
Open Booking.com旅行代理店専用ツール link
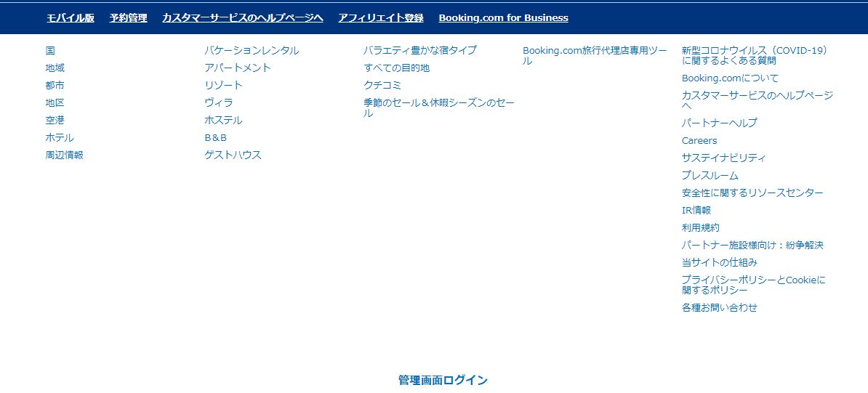(x=595, y=55)
